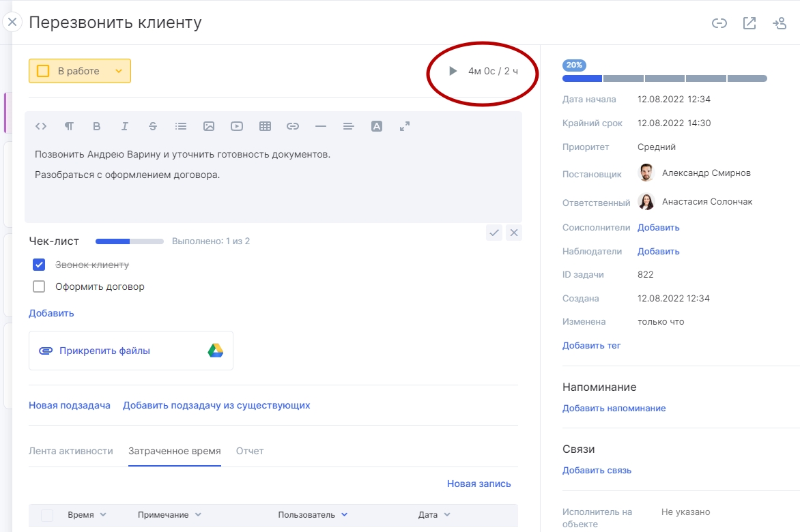Screen dimensions: 800x532
Task: Expand the "Дата" column sort arrow
Action: (x=447, y=515)
